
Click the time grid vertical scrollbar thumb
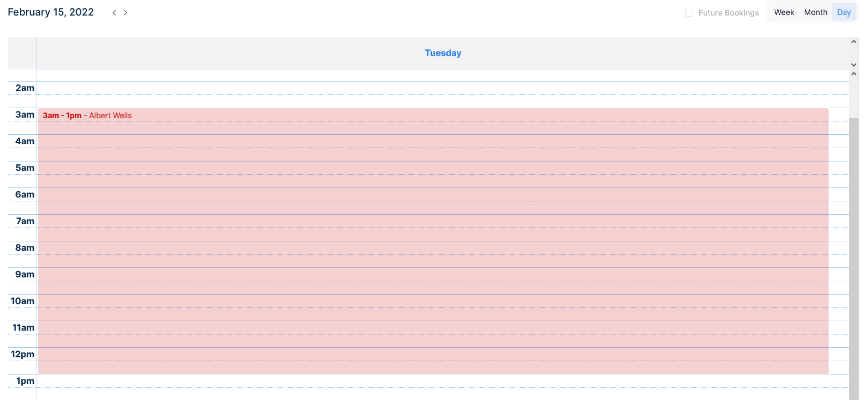click(854, 250)
